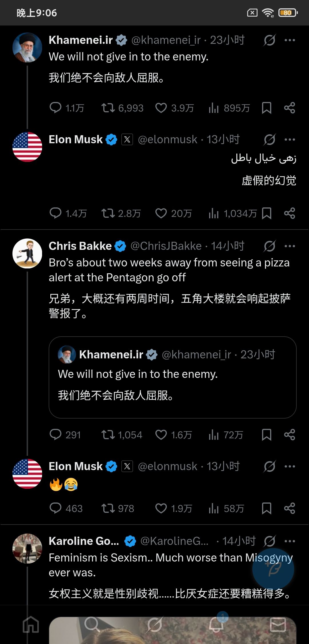
Task: Expand more menu on Karoline's tweet
Action: (x=290, y=541)
